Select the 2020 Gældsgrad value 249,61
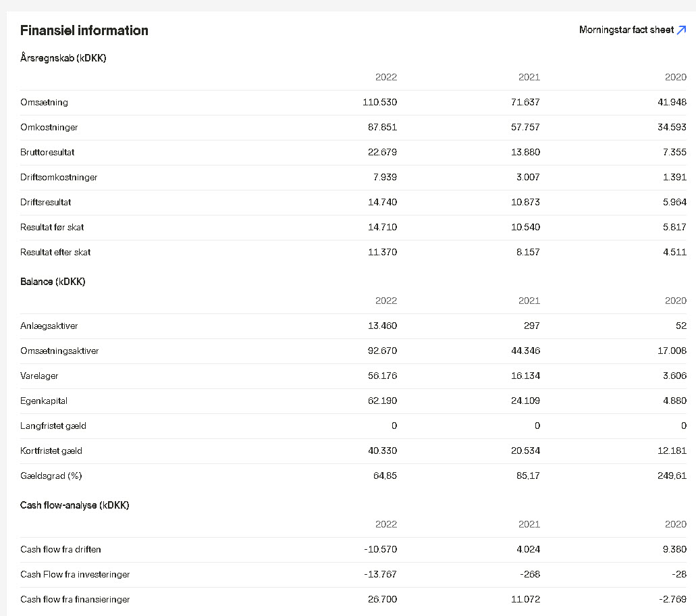 (x=672, y=476)
